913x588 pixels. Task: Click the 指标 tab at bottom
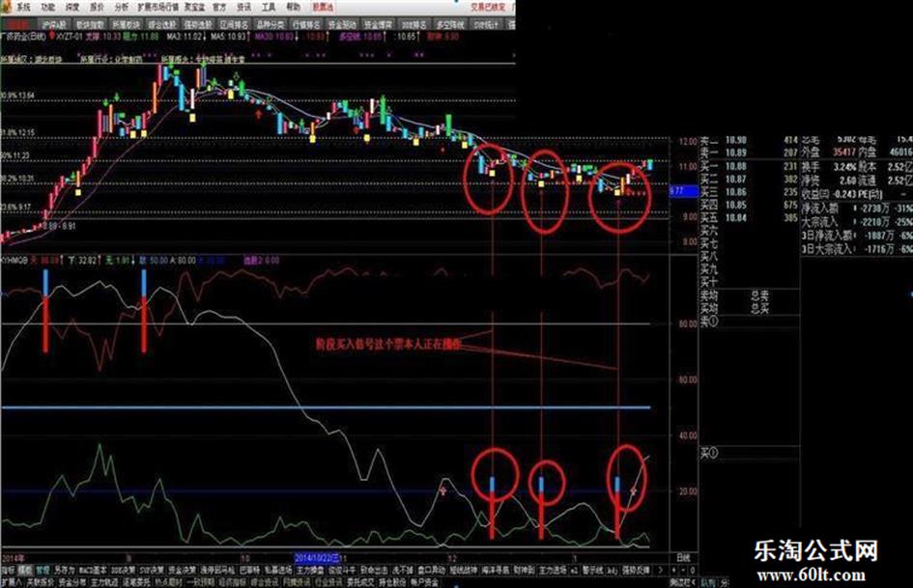click(x=8, y=570)
